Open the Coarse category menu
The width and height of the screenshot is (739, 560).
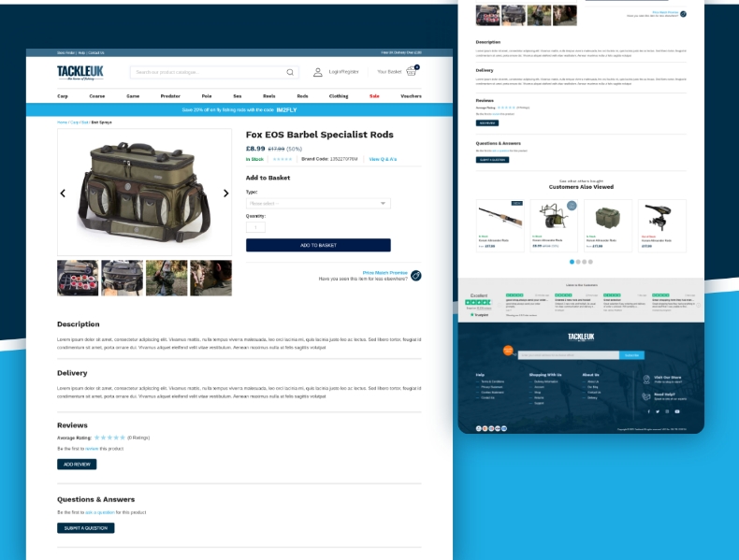point(97,96)
